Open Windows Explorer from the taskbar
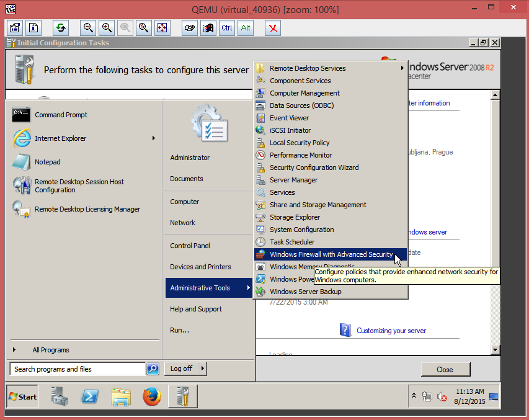 pyautogui.click(x=121, y=396)
